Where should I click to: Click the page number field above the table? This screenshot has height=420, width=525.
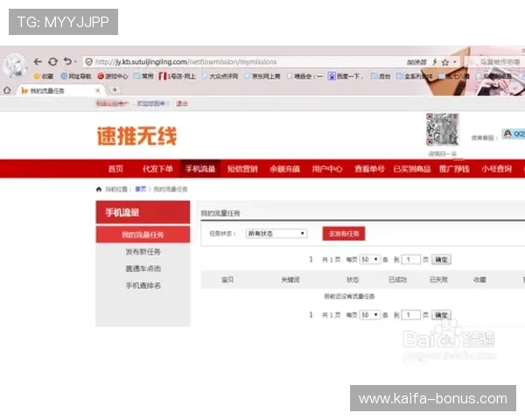click(x=410, y=260)
